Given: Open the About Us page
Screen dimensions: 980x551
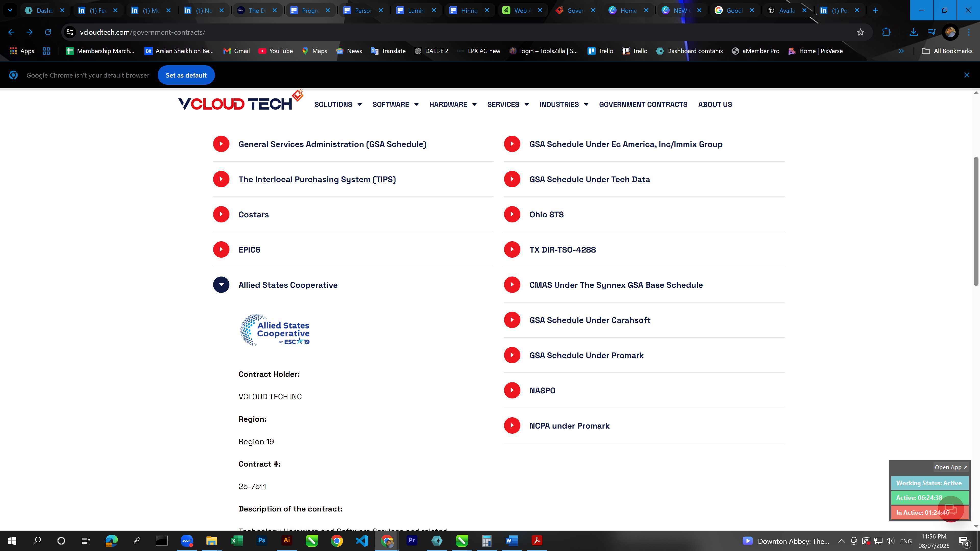Looking at the screenshot, I should point(715,104).
